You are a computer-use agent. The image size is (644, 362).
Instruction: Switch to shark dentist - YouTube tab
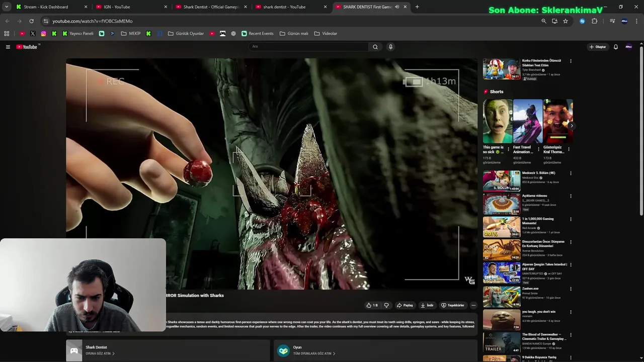[x=291, y=7]
